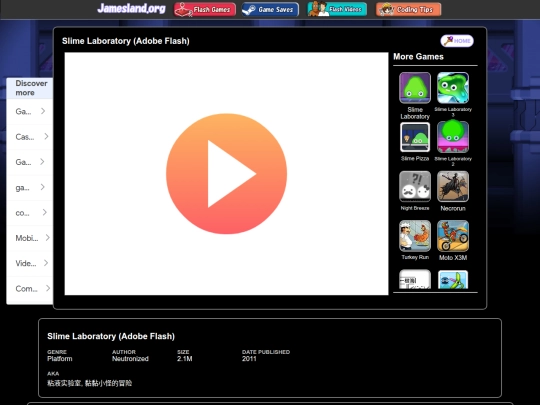Open the game icon with Chinese characters
540x405 pixels.
coord(415,279)
